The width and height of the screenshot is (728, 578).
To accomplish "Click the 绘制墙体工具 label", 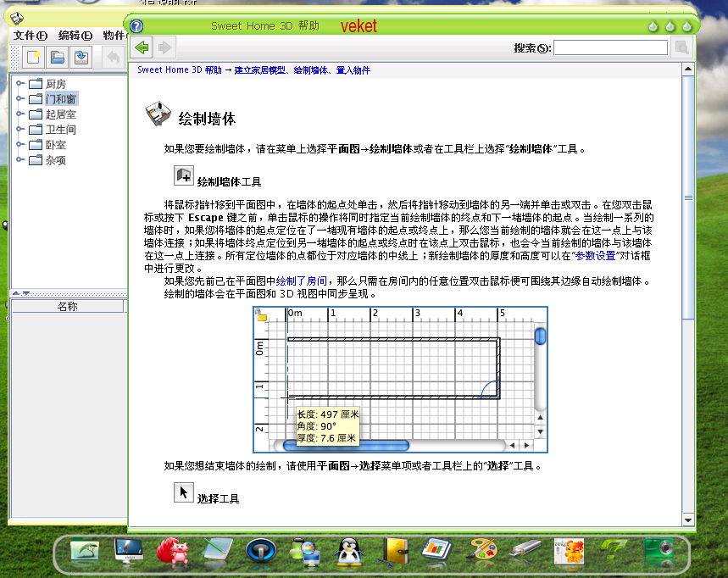I will click(229, 181).
